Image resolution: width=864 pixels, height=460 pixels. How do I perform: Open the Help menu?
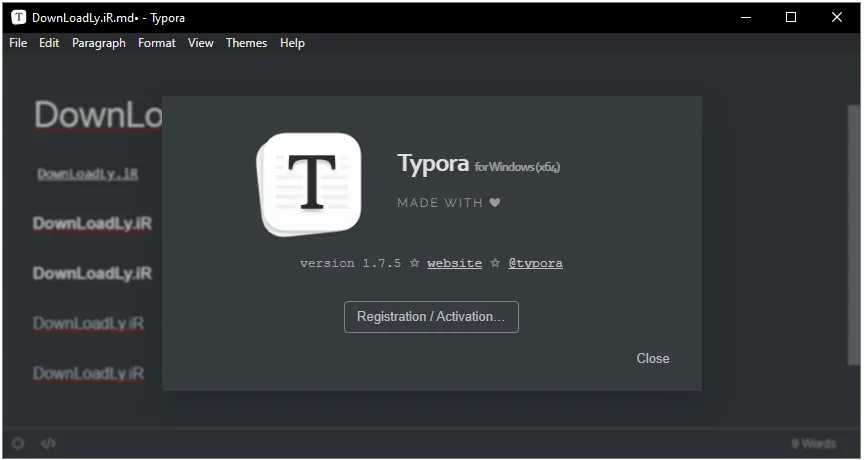point(292,43)
